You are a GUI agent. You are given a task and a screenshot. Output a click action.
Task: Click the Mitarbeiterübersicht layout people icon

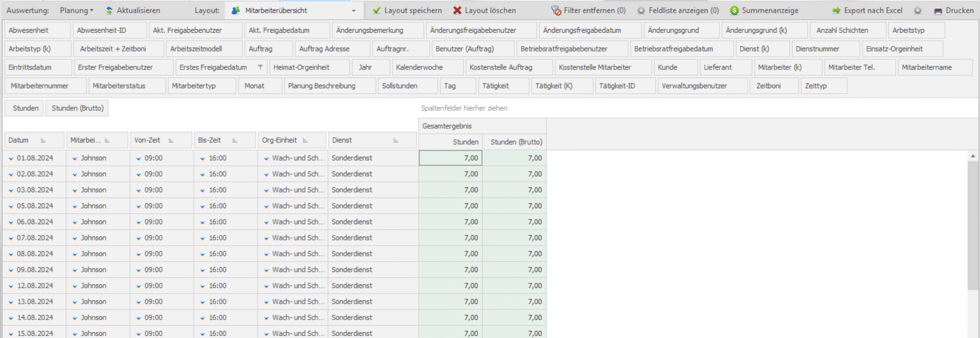click(x=236, y=10)
